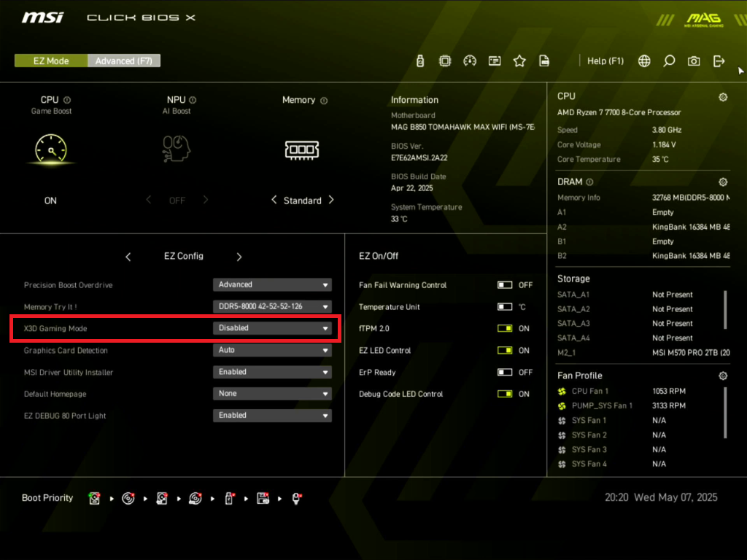
Task: Click the NPU info circle icon
Action: point(193,100)
